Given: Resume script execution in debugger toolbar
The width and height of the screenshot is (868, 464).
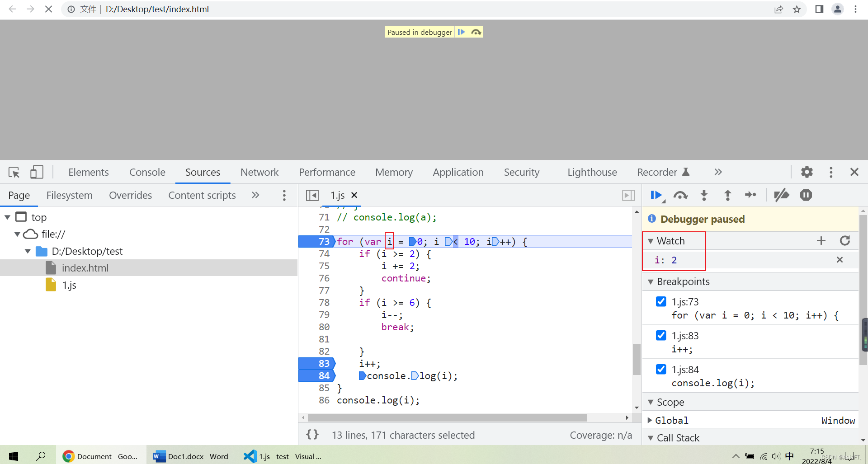Looking at the screenshot, I should tap(656, 195).
